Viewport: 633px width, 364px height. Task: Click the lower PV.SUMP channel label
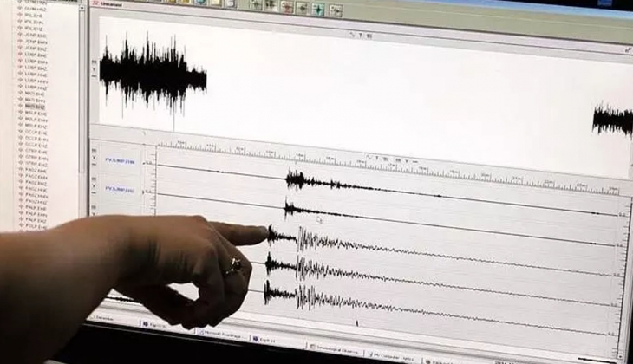(x=120, y=189)
